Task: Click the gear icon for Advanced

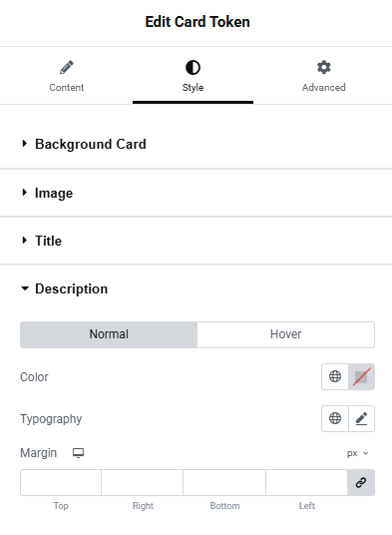Action: click(x=324, y=67)
